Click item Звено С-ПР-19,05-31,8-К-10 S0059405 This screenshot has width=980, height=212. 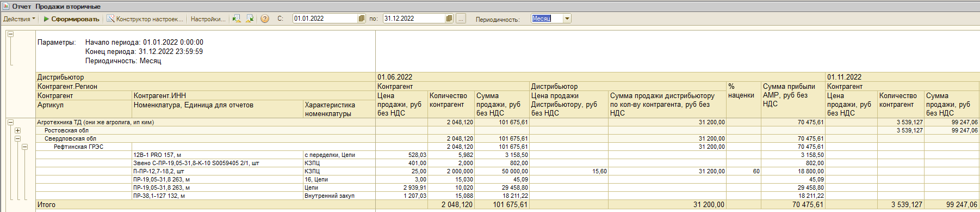(196, 163)
